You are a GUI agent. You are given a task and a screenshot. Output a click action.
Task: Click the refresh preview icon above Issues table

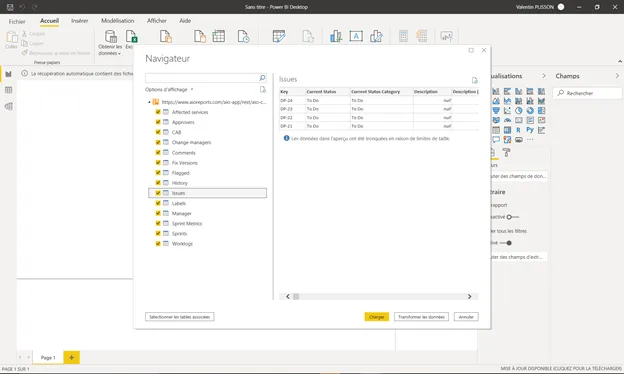(474, 80)
